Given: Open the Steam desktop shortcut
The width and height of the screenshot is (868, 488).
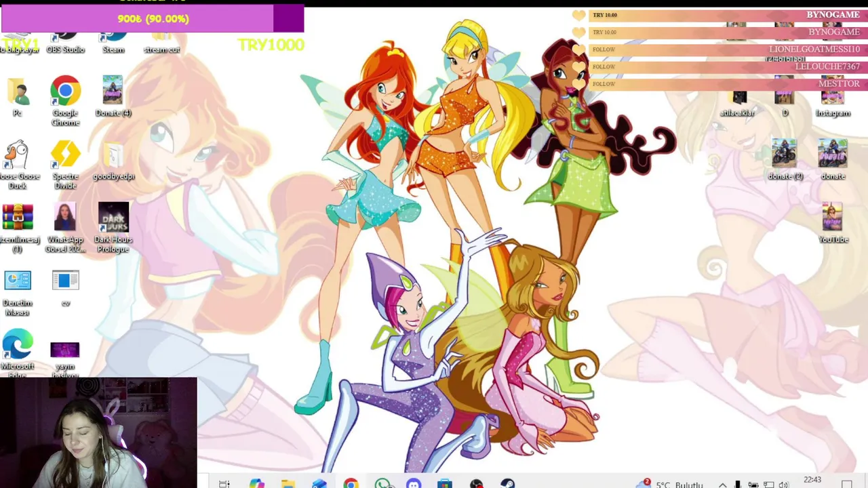Looking at the screenshot, I should (113, 42).
